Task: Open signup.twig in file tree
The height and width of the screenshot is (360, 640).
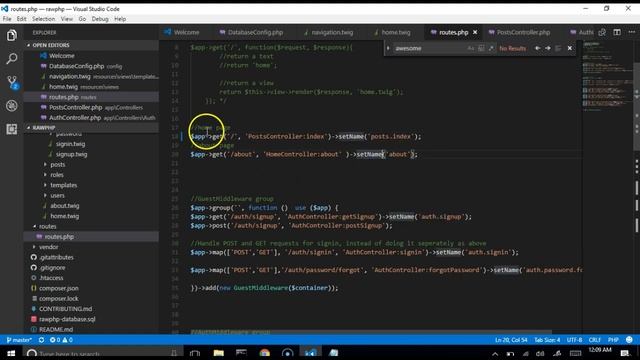Action: click(x=71, y=154)
